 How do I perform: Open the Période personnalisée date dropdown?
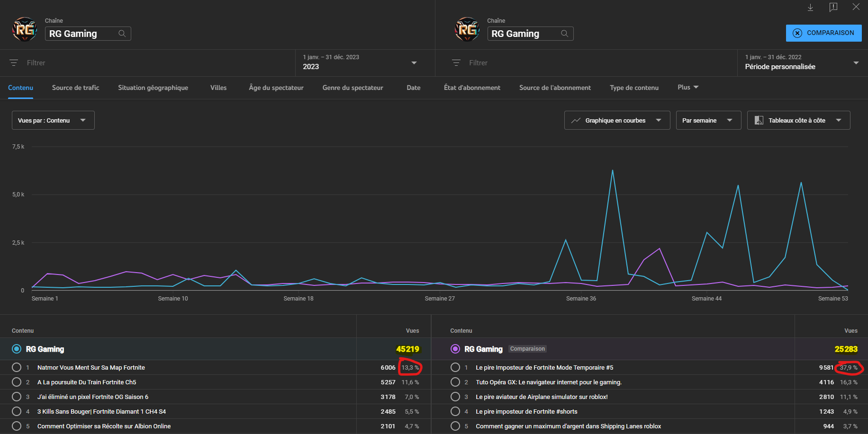(802, 62)
